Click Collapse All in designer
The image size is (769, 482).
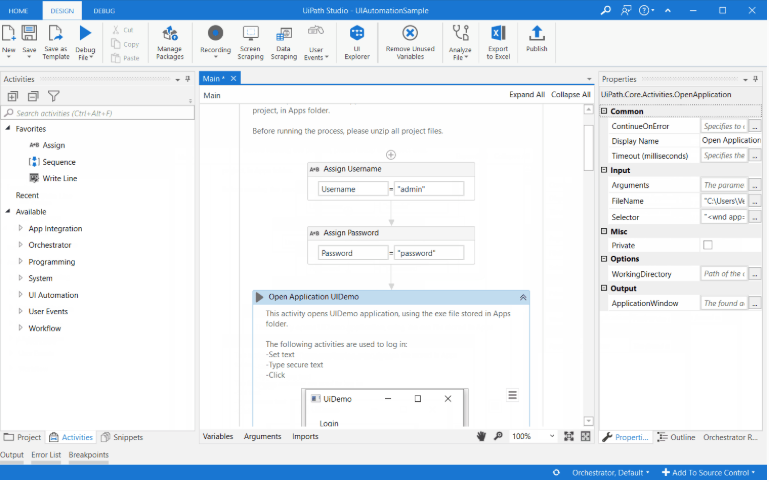click(x=570, y=95)
